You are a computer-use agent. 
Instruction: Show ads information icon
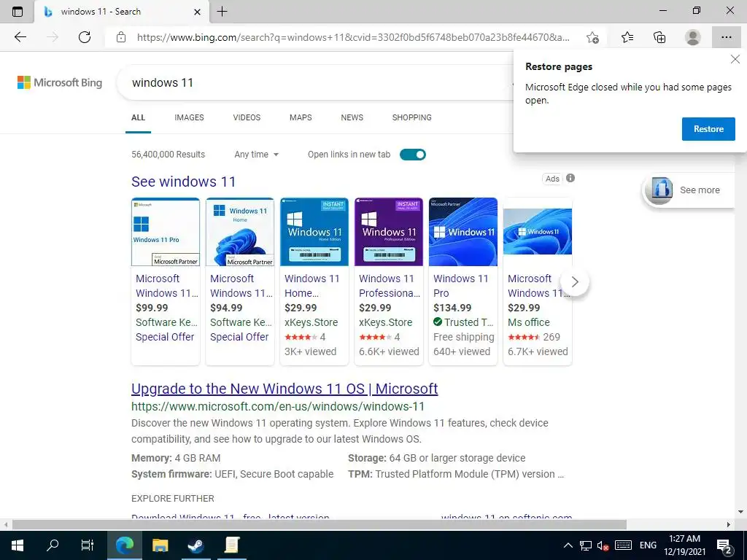(x=570, y=178)
